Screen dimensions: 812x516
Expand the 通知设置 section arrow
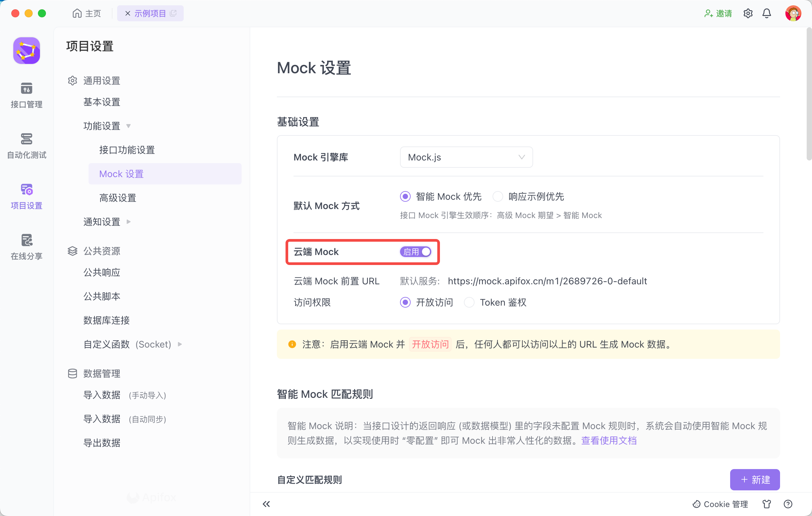coord(128,222)
